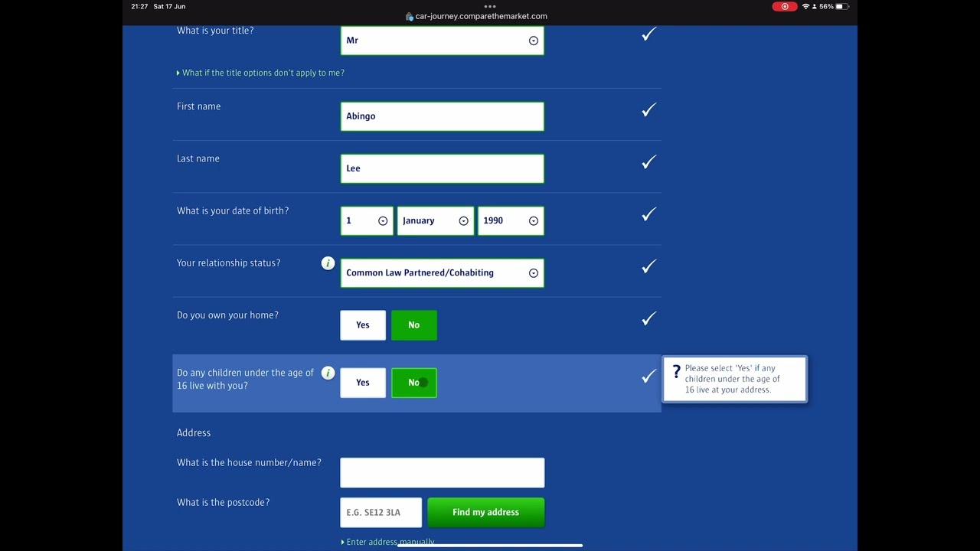Screen dimensions: 980x551
Task: Tap the battery icon in status bar
Action: click(842, 6)
